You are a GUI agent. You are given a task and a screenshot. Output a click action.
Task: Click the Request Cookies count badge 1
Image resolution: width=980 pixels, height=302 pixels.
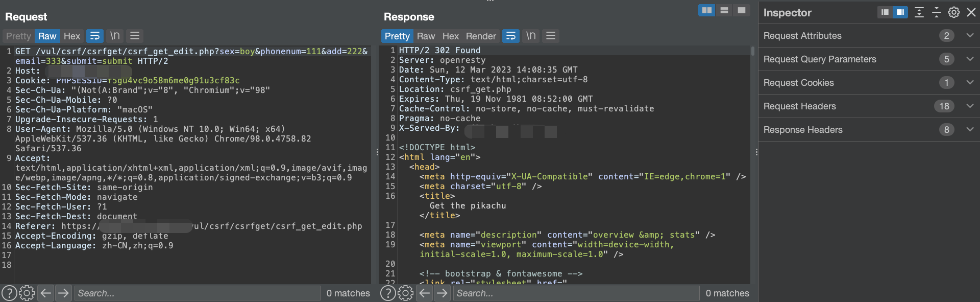tap(946, 83)
